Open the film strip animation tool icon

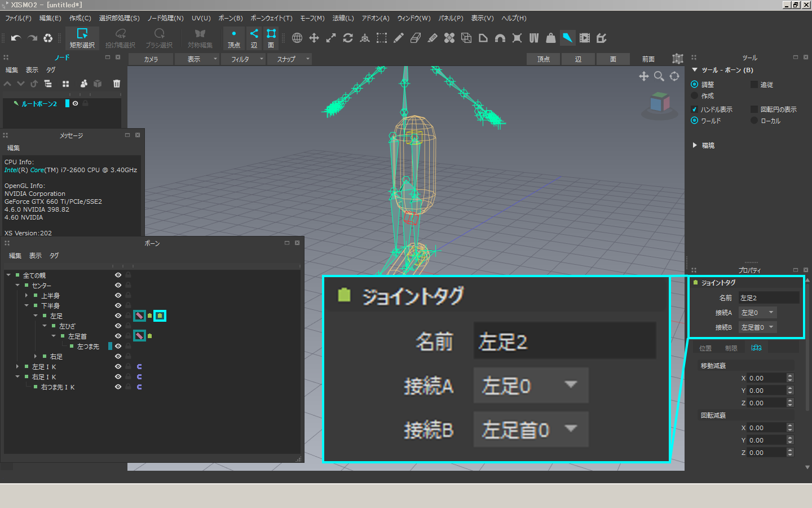coord(585,38)
